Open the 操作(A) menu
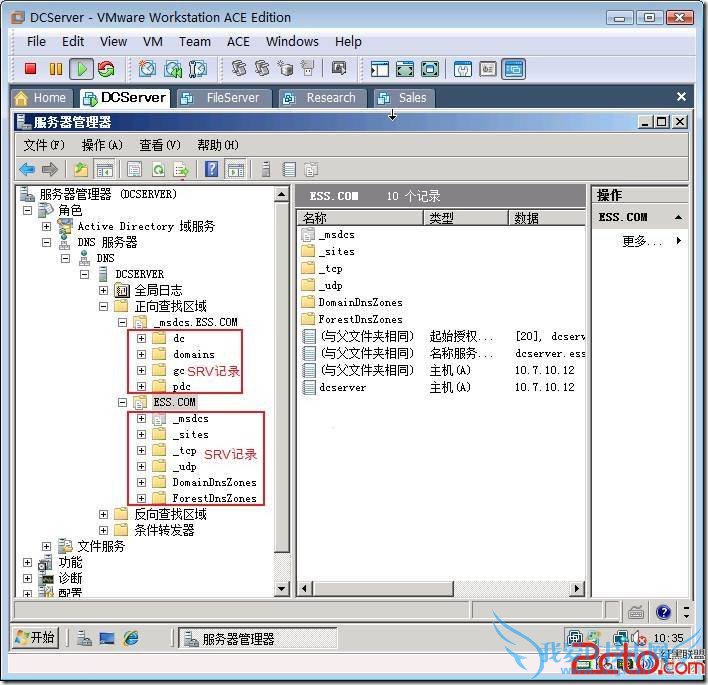This screenshot has width=708, height=685. (102, 145)
